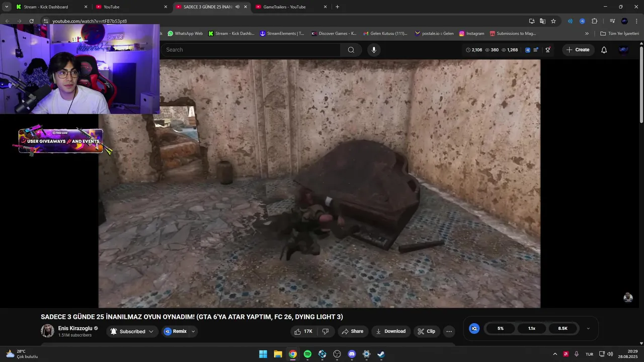Click the vidIQ IQ badge beside 5%
The image size is (644, 362).
[x=474, y=328]
